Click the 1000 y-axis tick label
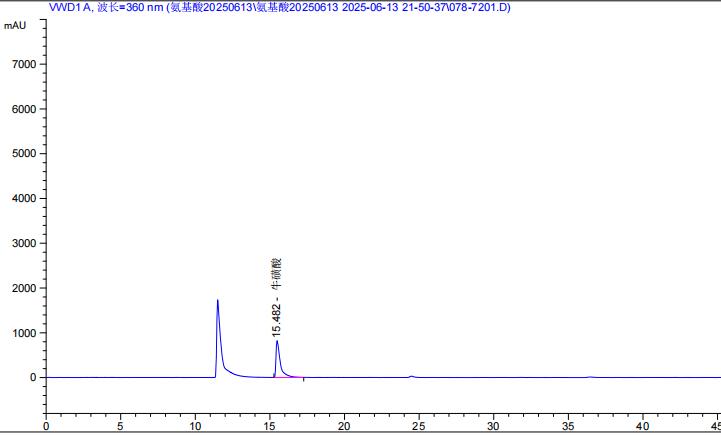721x435 pixels. [x=24, y=333]
